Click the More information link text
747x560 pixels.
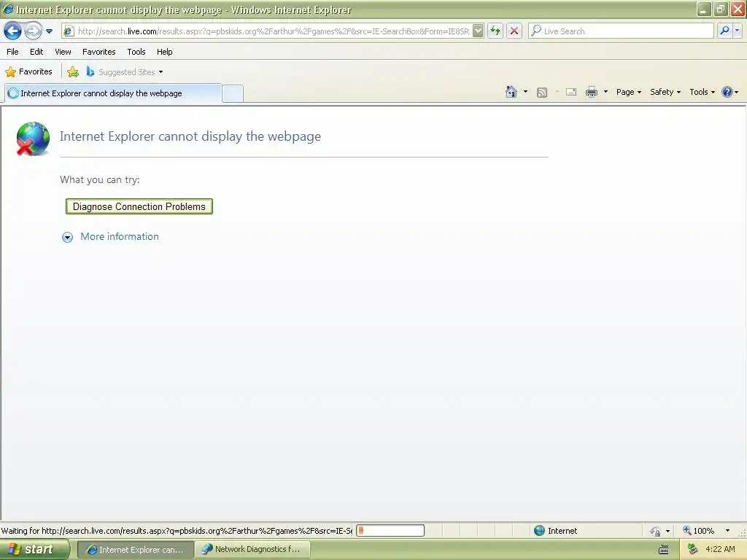(120, 237)
